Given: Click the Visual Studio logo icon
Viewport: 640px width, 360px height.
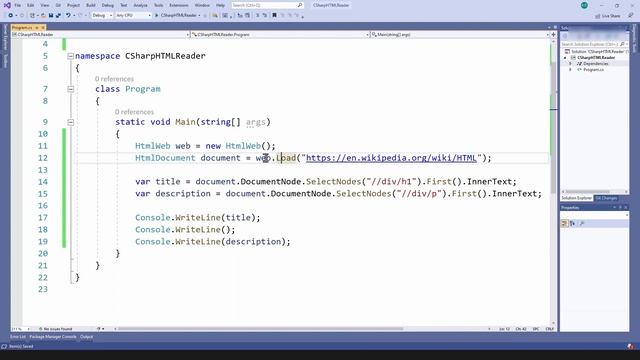Looking at the screenshot, I should (x=7, y=5).
